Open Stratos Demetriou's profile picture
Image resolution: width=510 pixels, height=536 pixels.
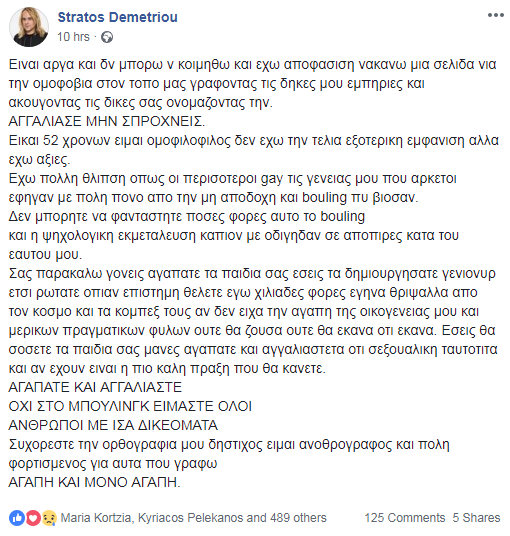pyautogui.click(x=29, y=27)
